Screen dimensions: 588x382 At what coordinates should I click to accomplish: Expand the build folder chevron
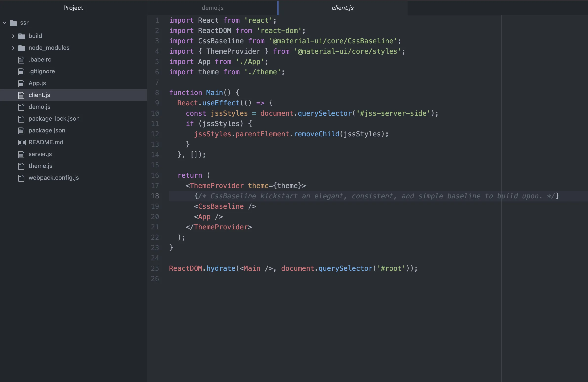(x=13, y=36)
